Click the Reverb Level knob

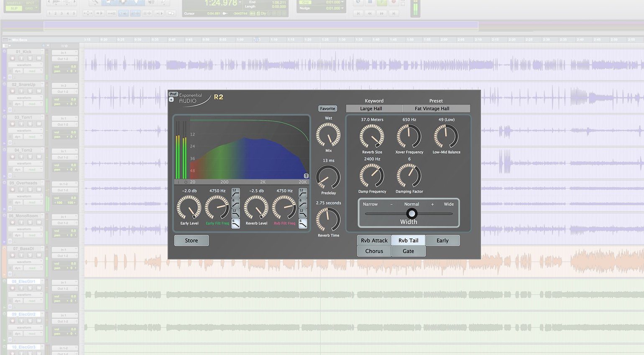tap(256, 208)
